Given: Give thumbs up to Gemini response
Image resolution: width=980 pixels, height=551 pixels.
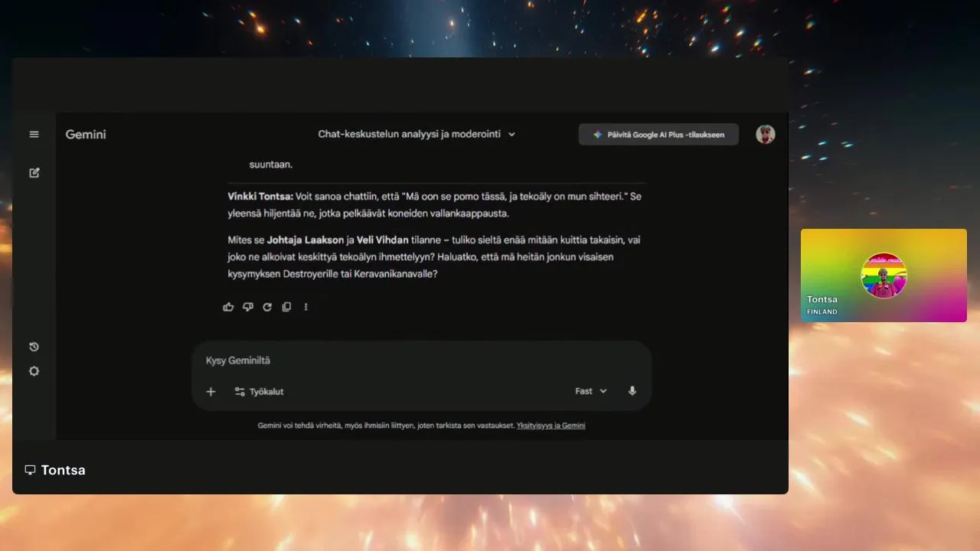Looking at the screenshot, I should (x=228, y=307).
